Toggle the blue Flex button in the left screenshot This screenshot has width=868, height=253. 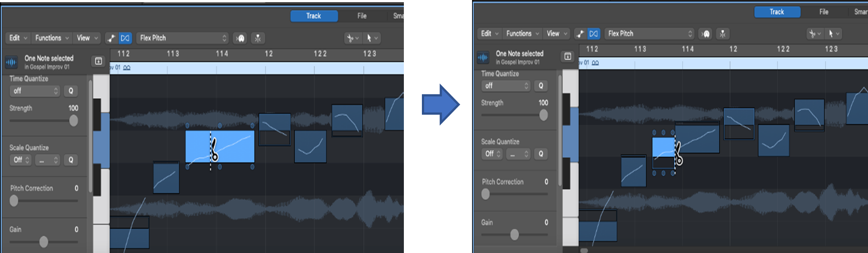click(125, 38)
